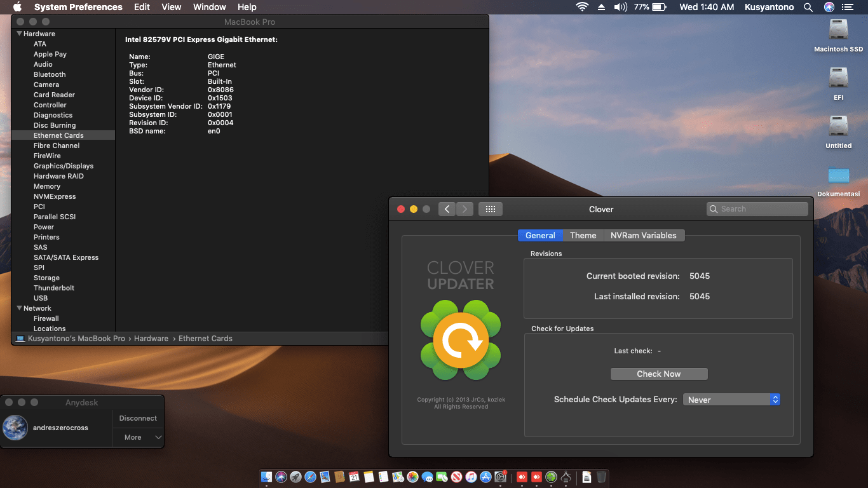Screen dimensions: 868x488
Task: Open the Window menu
Action: [x=210, y=7]
